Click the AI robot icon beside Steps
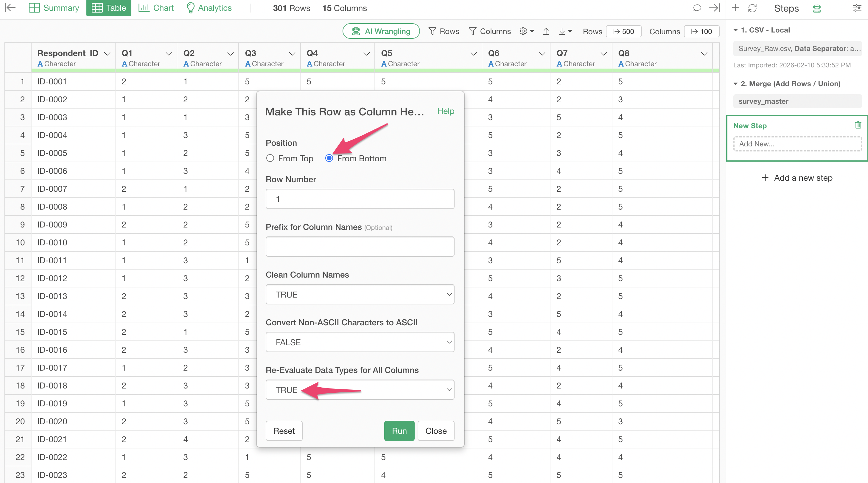 [817, 8]
